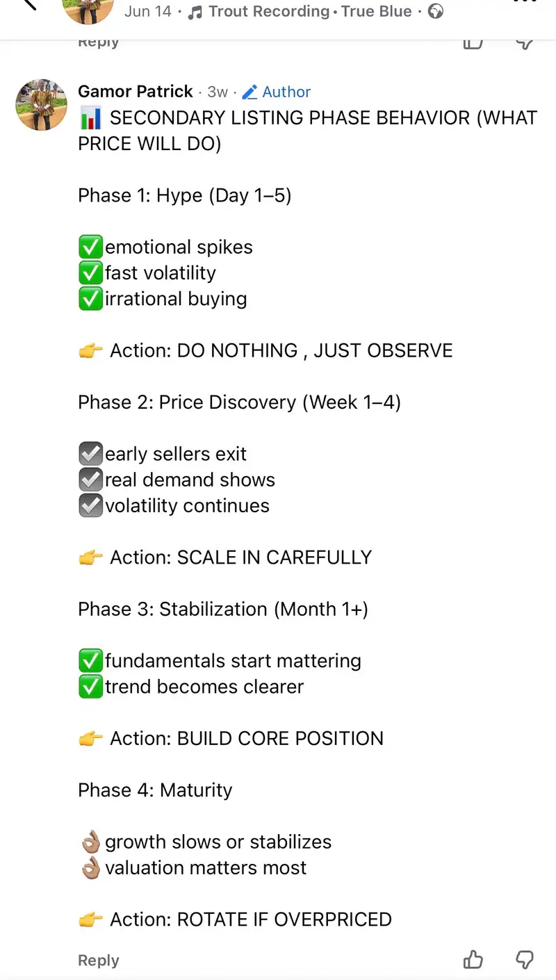
Task: Tap the pencil Author badge icon
Action: point(250,92)
